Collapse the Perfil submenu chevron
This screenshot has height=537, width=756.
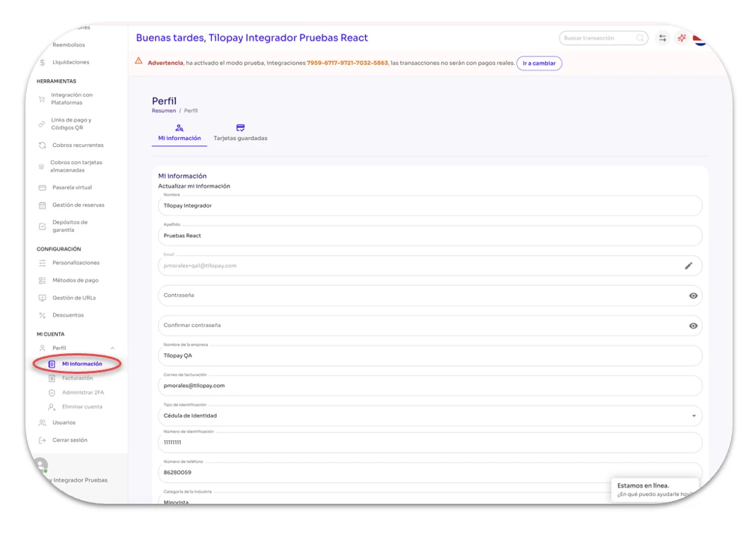[112, 348]
